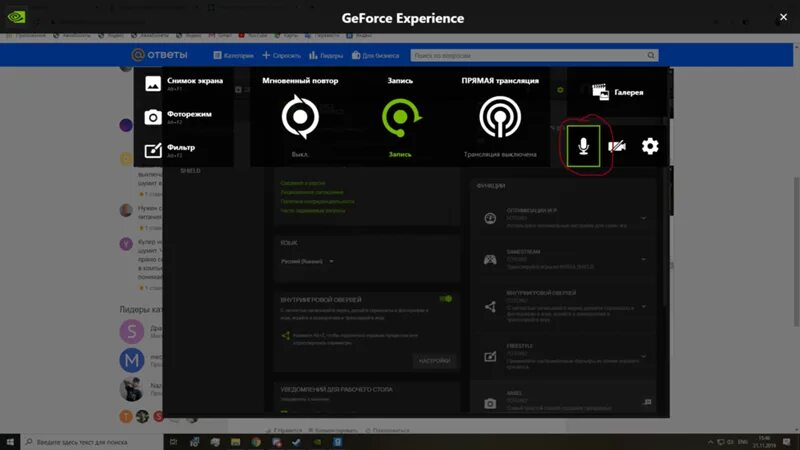Click the NVIDIA logo in top-left corner
This screenshot has height=450, width=800.
[x=16, y=17]
